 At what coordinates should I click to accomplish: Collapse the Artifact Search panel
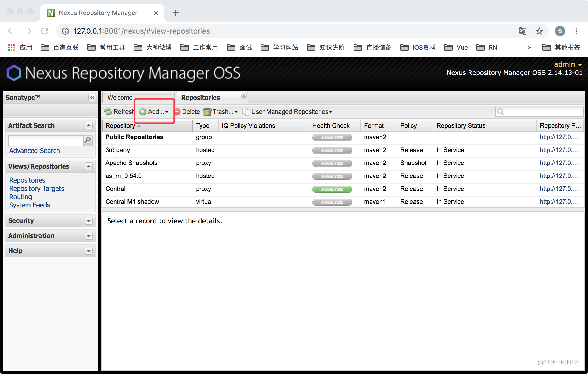click(x=89, y=125)
